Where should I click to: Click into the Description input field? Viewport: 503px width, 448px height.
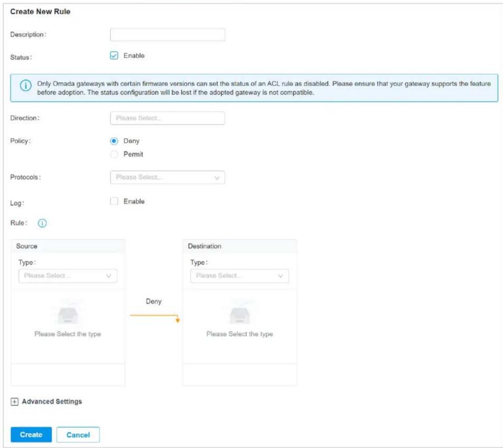(x=167, y=35)
